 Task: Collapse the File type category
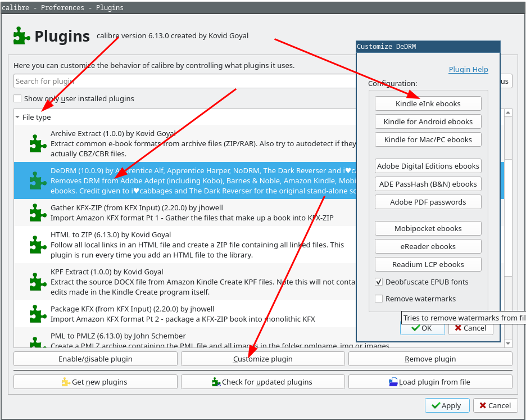[17, 117]
